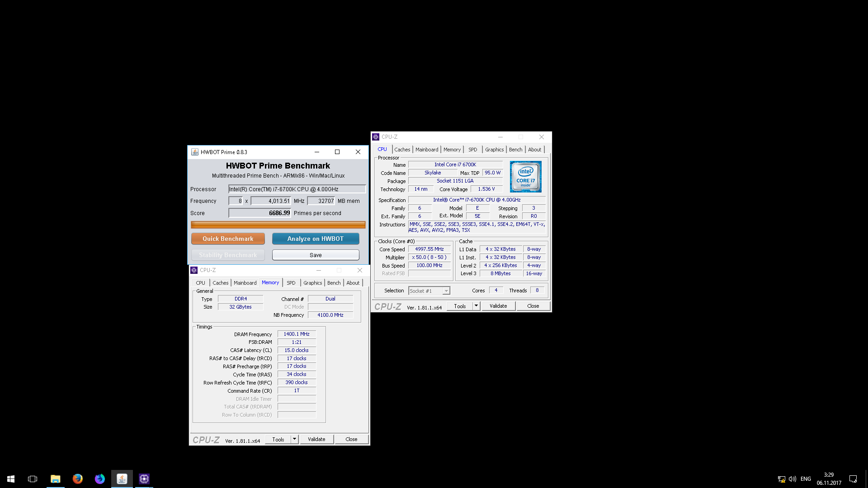Switch to Bench tab in CPU window

tap(515, 150)
